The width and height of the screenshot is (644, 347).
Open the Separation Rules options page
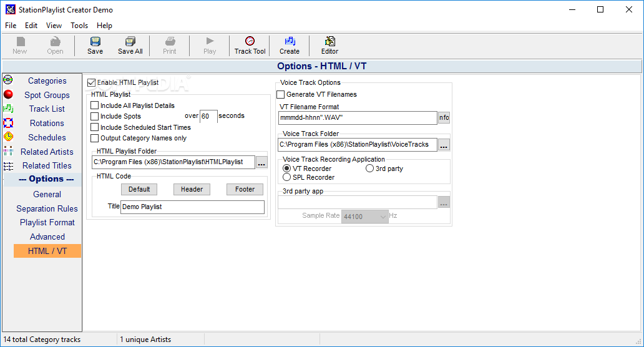pyautogui.click(x=47, y=208)
